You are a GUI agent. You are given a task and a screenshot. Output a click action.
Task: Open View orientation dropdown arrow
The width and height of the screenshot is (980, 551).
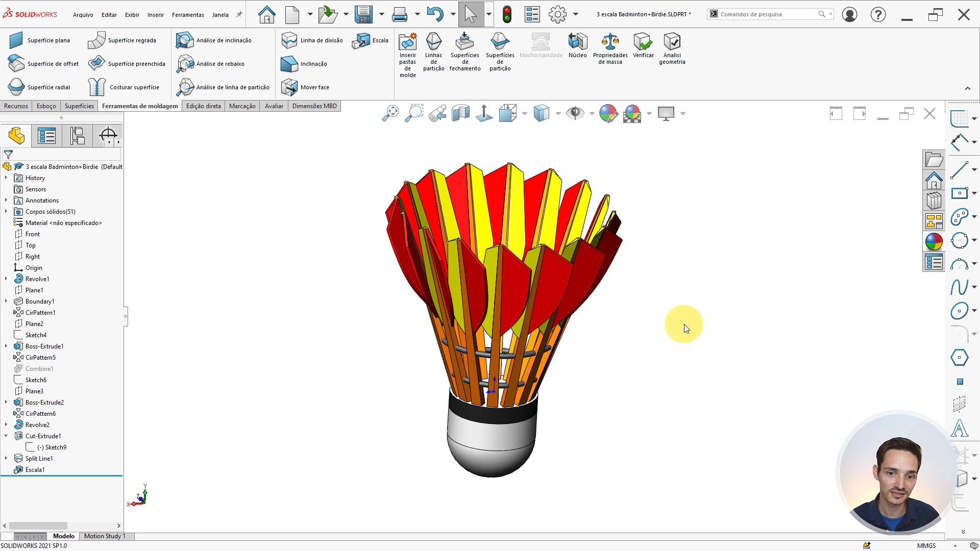(x=524, y=113)
